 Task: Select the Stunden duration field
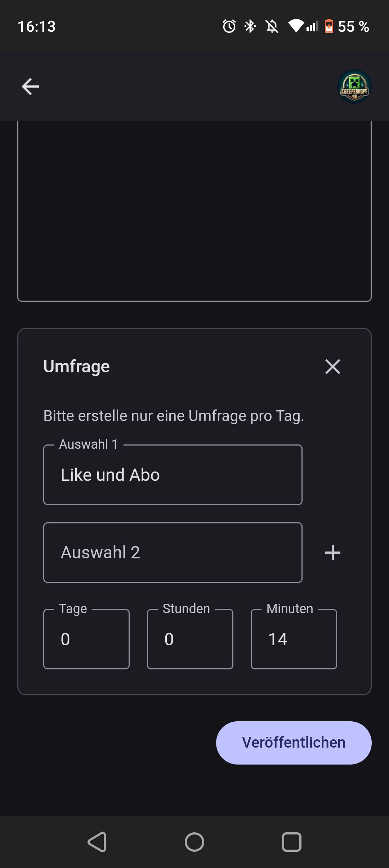coord(190,639)
